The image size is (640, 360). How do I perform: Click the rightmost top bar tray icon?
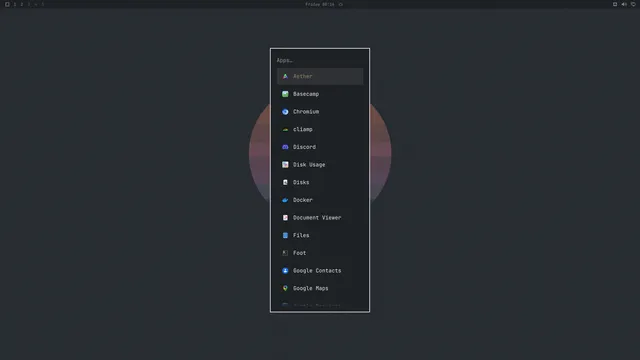tap(633, 4)
